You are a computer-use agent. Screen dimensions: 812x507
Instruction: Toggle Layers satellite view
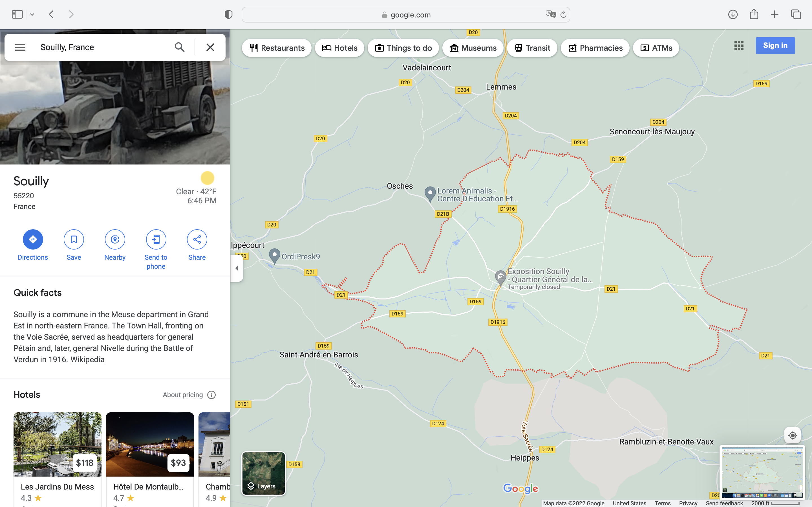point(263,473)
